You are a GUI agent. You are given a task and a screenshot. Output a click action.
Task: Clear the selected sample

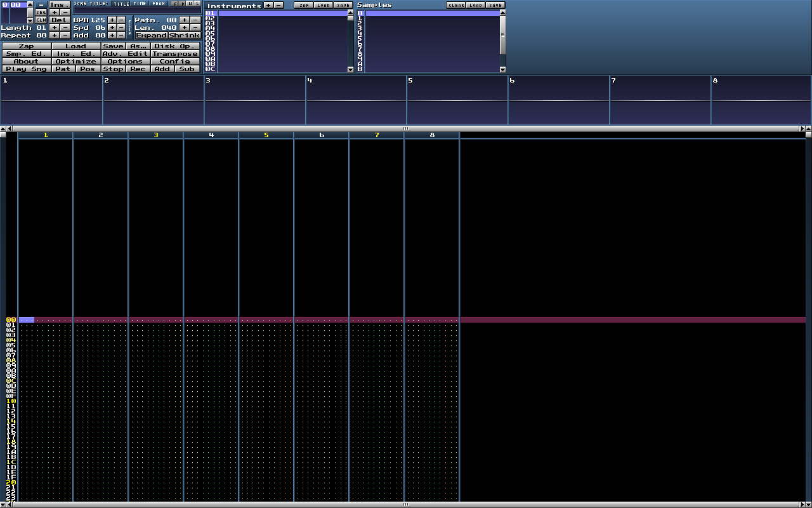pos(456,5)
